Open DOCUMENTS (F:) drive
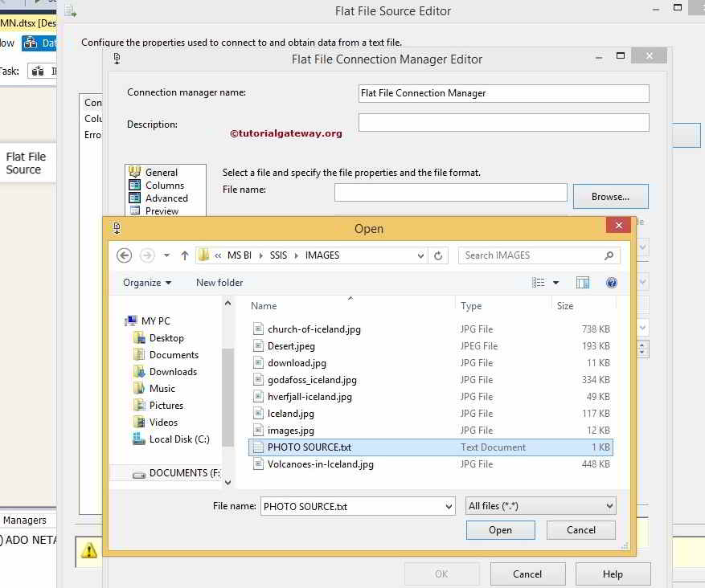Viewport: 705px width, 588px height. tap(176, 473)
